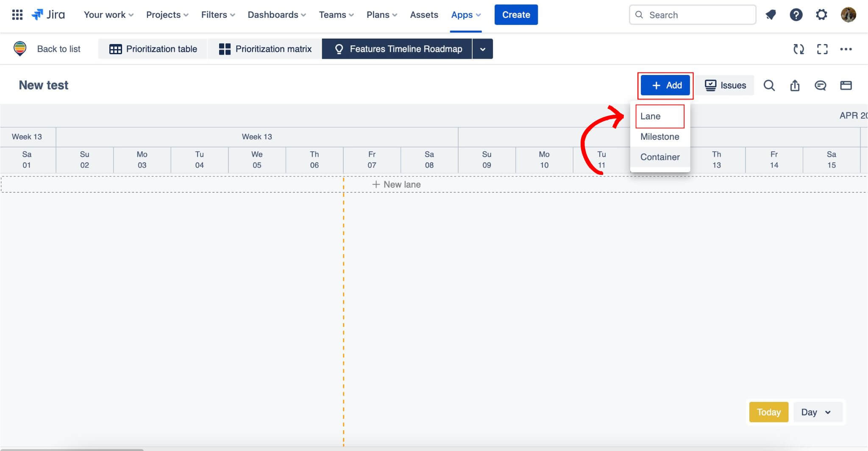Screen dimensions: 868x451
Task: Open the comments speech bubble icon
Action: [820, 86]
